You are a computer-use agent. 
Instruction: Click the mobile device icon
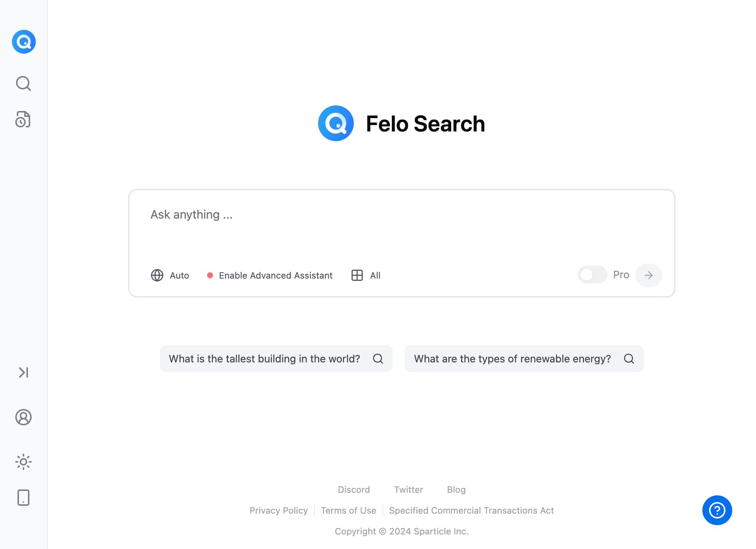coord(23,497)
